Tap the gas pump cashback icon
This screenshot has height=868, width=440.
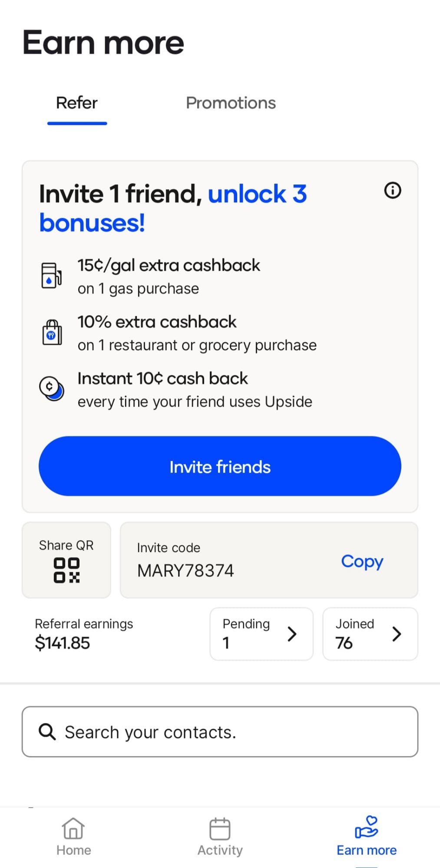(x=51, y=276)
